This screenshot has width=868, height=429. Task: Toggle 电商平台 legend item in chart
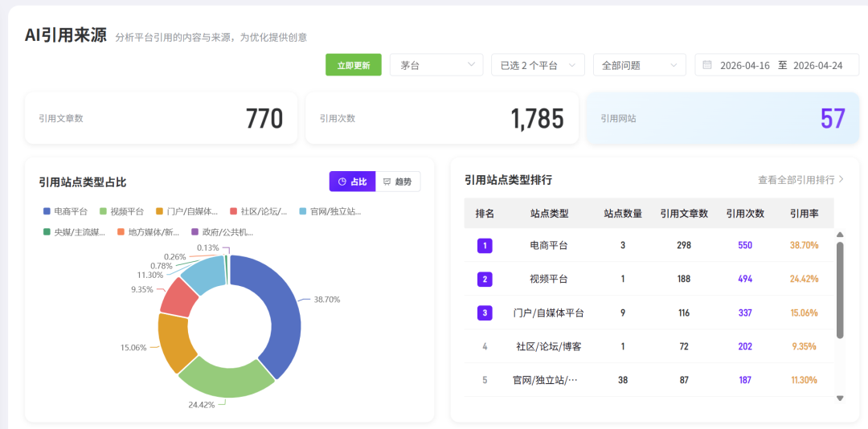tap(66, 211)
